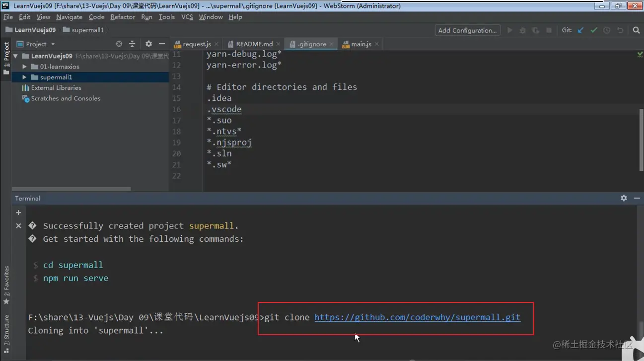The height and width of the screenshot is (361, 644).
Task: Open Search Everywhere magnifier icon
Action: (636, 30)
